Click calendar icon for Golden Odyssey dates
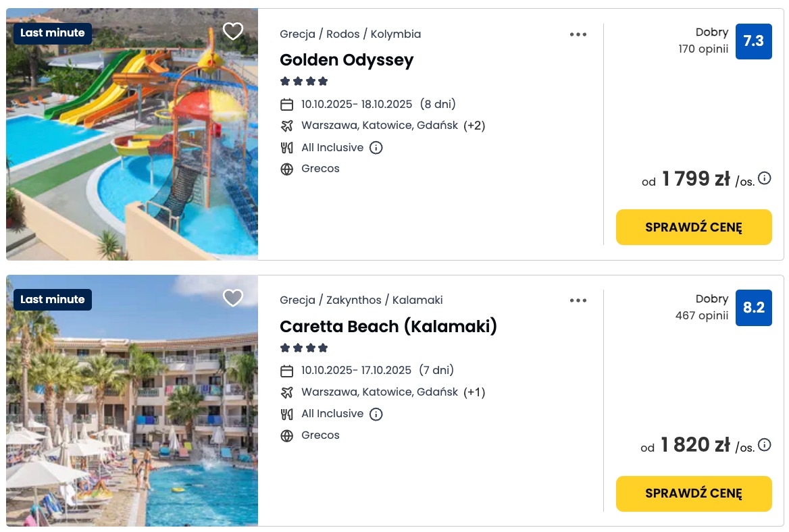 [286, 105]
